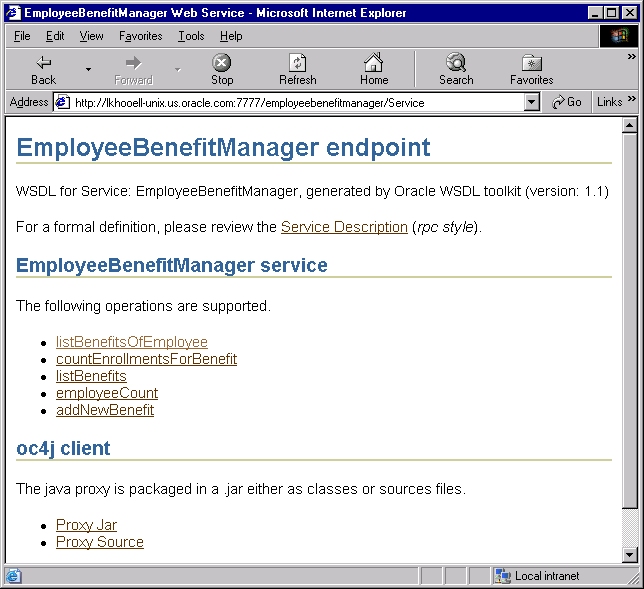Open the Favorites toolbar icon

532,63
